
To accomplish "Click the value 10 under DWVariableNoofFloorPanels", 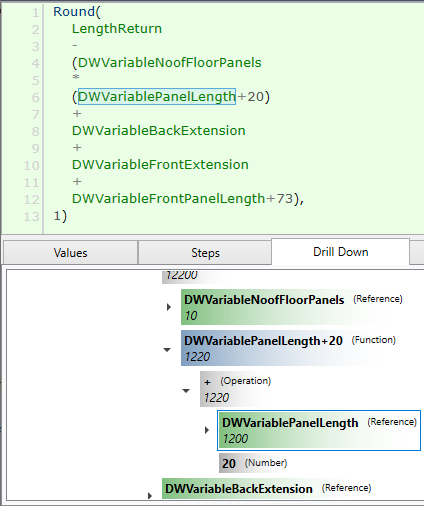I will (x=191, y=316).
